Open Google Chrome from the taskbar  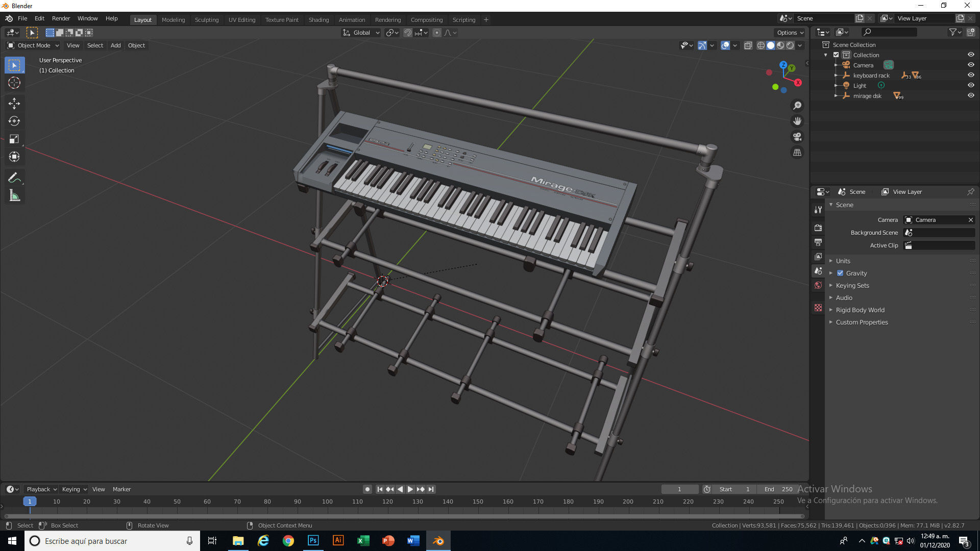point(288,541)
